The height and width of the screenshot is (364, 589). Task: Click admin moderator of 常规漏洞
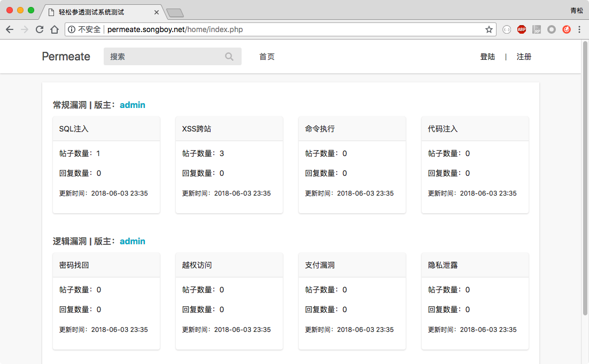coord(132,105)
